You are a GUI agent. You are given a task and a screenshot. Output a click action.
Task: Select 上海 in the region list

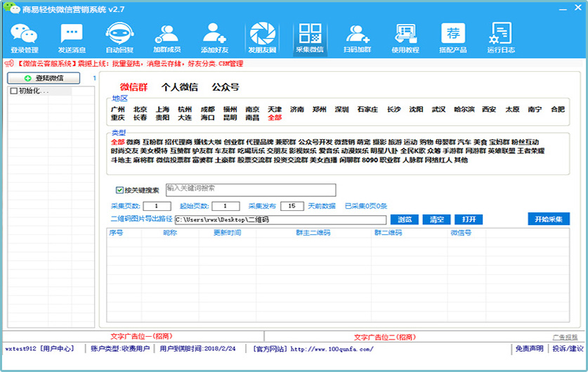coord(162,110)
